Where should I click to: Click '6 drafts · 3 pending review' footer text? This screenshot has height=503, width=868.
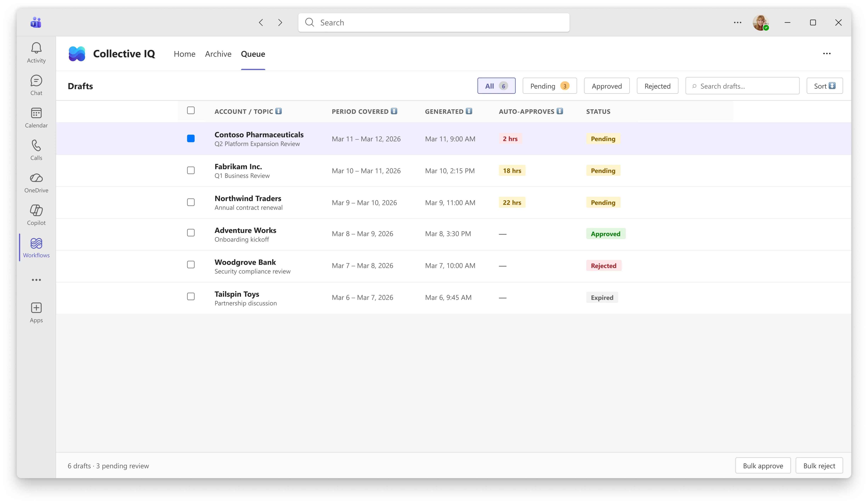[108, 466]
